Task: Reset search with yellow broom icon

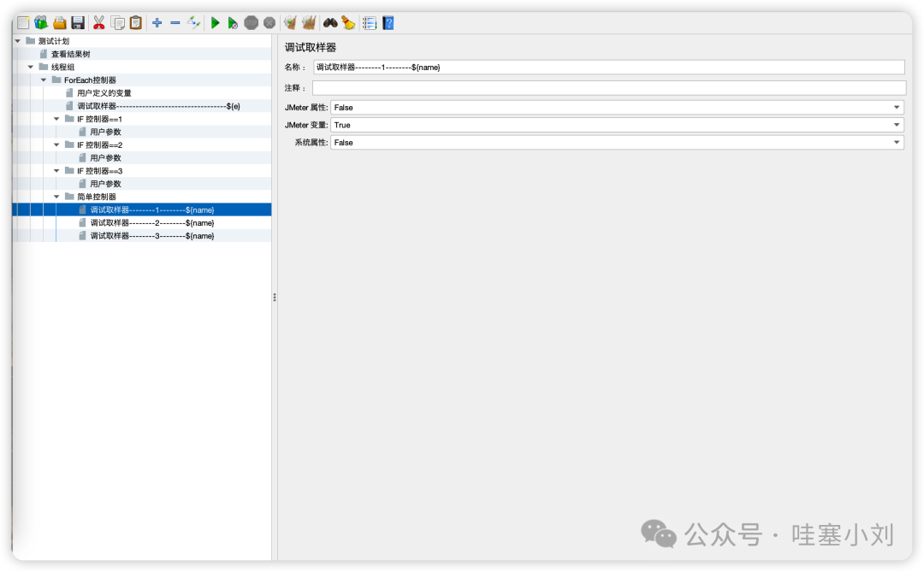Action: point(348,23)
